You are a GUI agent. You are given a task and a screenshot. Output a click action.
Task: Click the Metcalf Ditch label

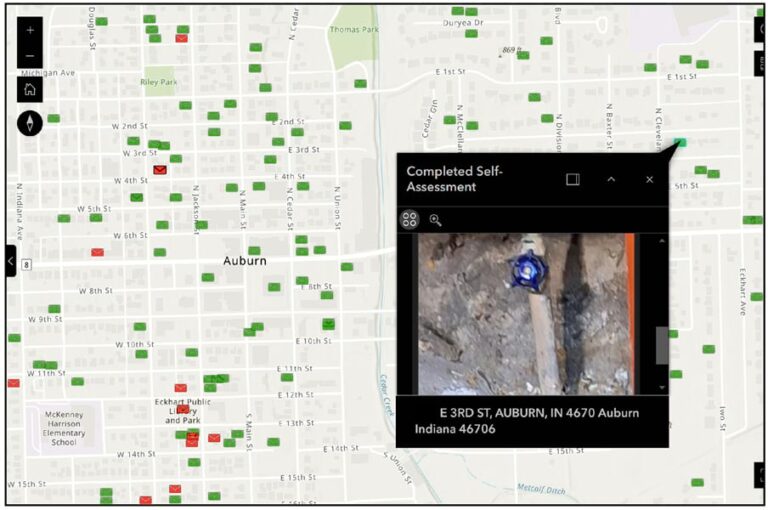click(x=541, y=489)
